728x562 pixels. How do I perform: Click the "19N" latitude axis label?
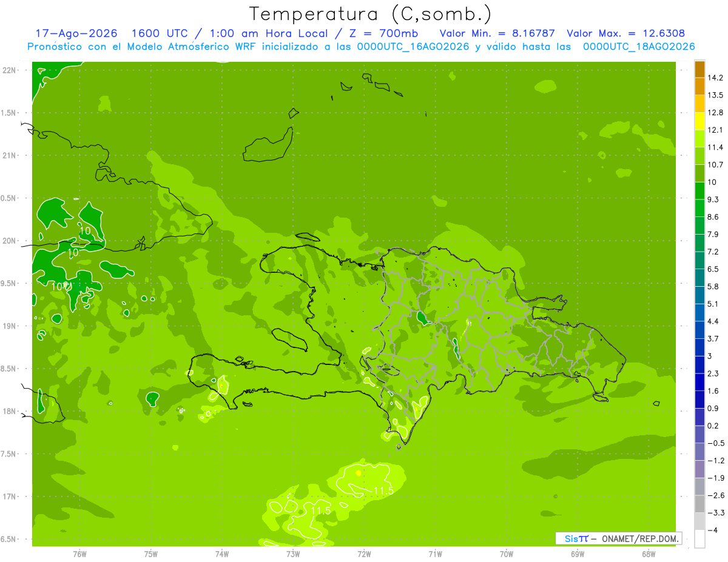10,326
